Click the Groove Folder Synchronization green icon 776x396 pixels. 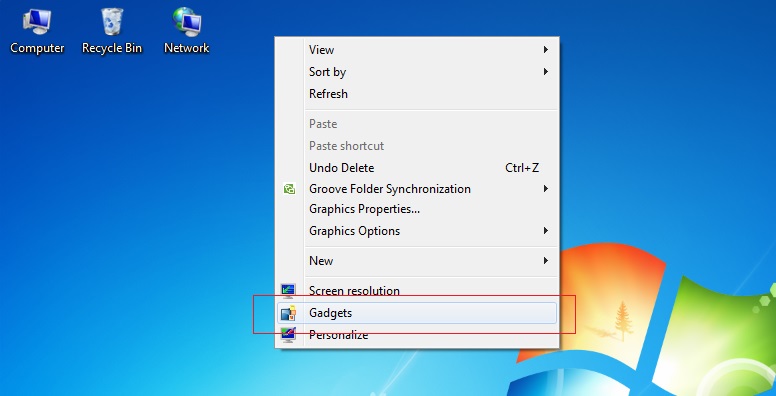(289, 189)
